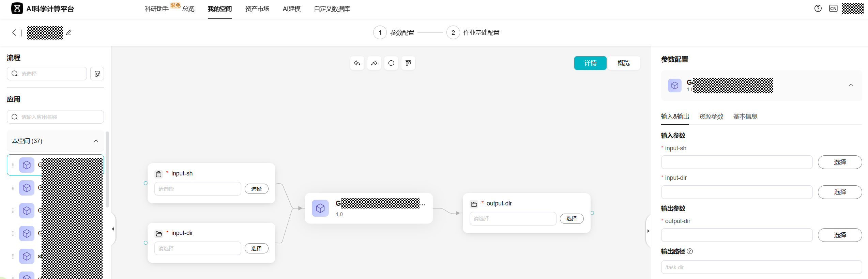This screenshot has height=279, width=868.
Task: Collapse the 本空间 (37) section
Action: tap(96, 141)
